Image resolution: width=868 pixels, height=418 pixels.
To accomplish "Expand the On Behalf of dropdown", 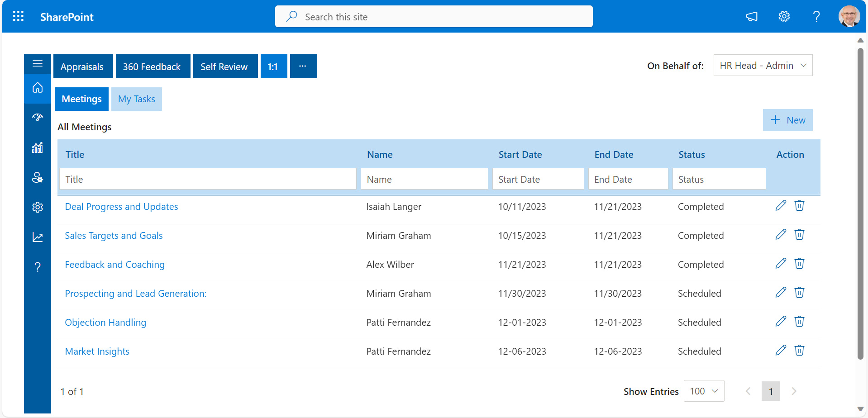I will coord(763,66).
